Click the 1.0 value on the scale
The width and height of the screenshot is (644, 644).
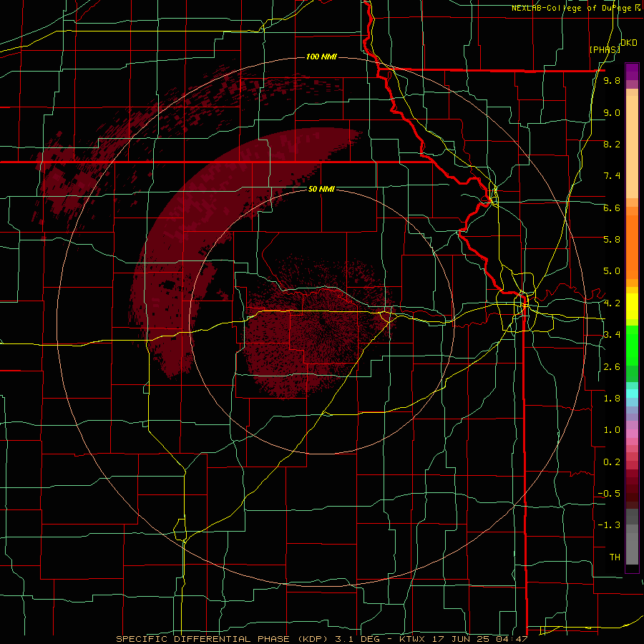[612, 430]
